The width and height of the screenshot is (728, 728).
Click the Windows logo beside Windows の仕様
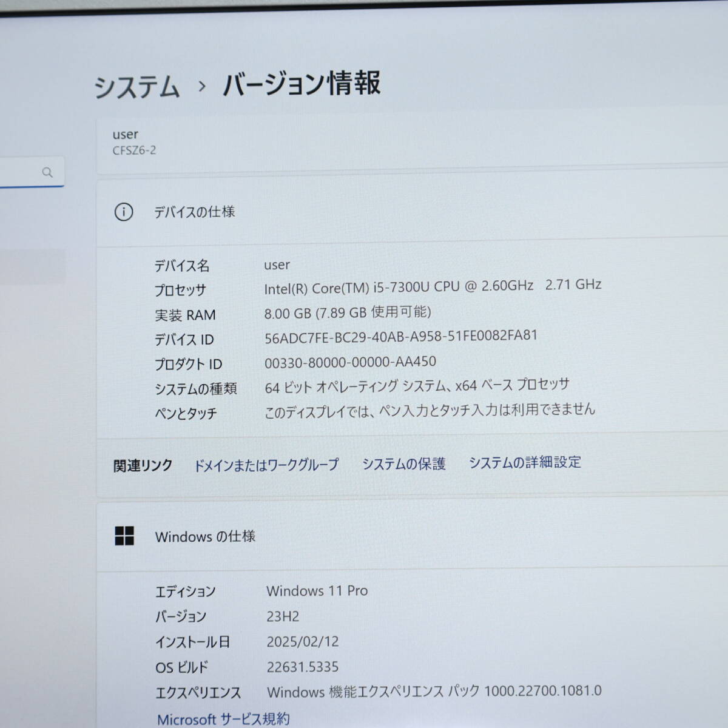124,536
